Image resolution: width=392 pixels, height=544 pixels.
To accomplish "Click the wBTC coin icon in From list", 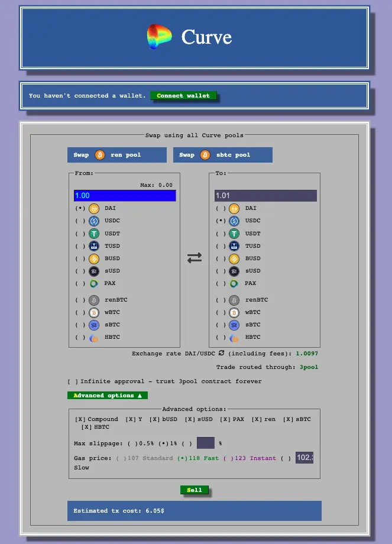I will (x=94, y=313).
